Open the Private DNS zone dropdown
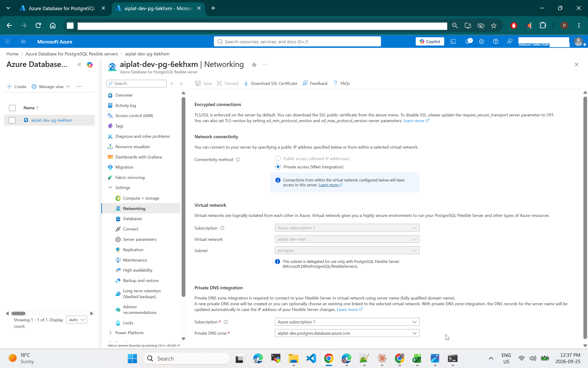This screenshot has height=368, width=588. 347,333
